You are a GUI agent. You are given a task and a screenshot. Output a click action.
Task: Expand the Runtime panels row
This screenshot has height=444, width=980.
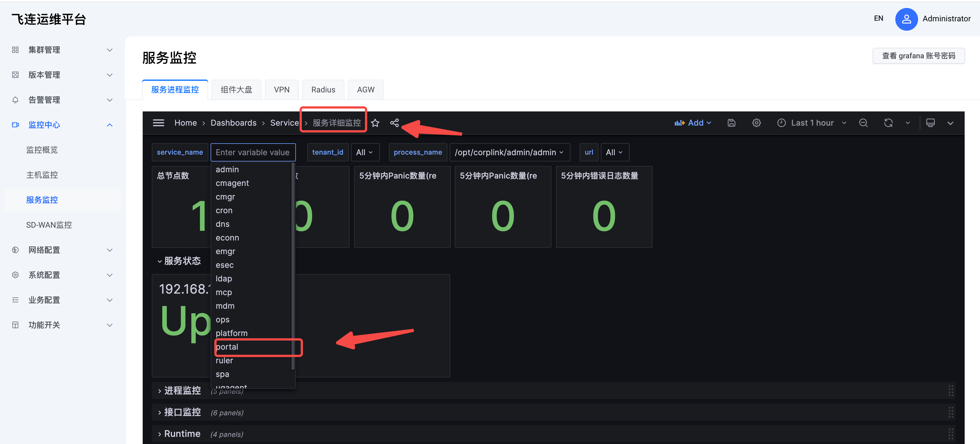182,434
